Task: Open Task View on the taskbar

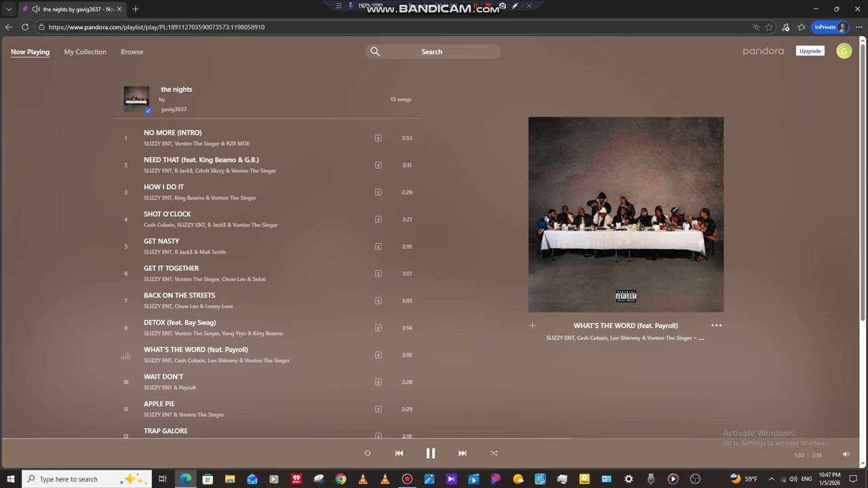Action: (163, 479)
